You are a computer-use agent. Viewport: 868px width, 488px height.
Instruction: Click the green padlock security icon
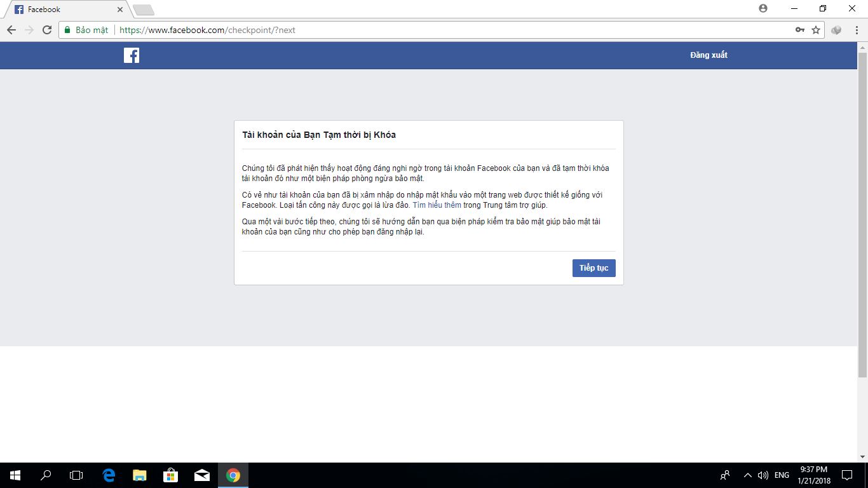67,30
